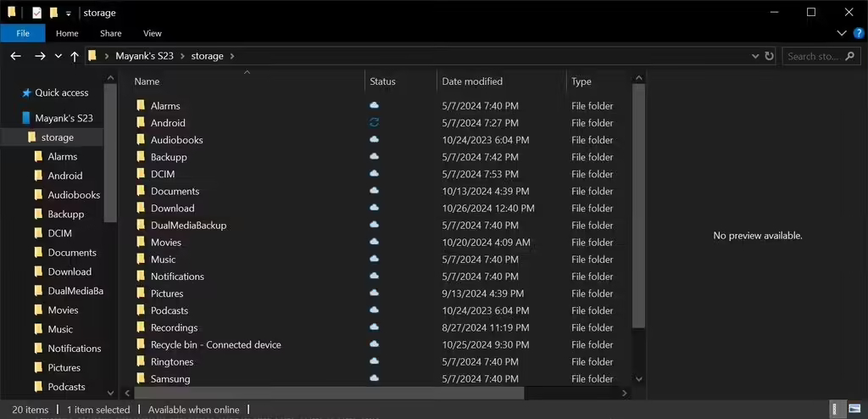
Task: Click the Android folder icon in file list
Action: coord(141,122)
